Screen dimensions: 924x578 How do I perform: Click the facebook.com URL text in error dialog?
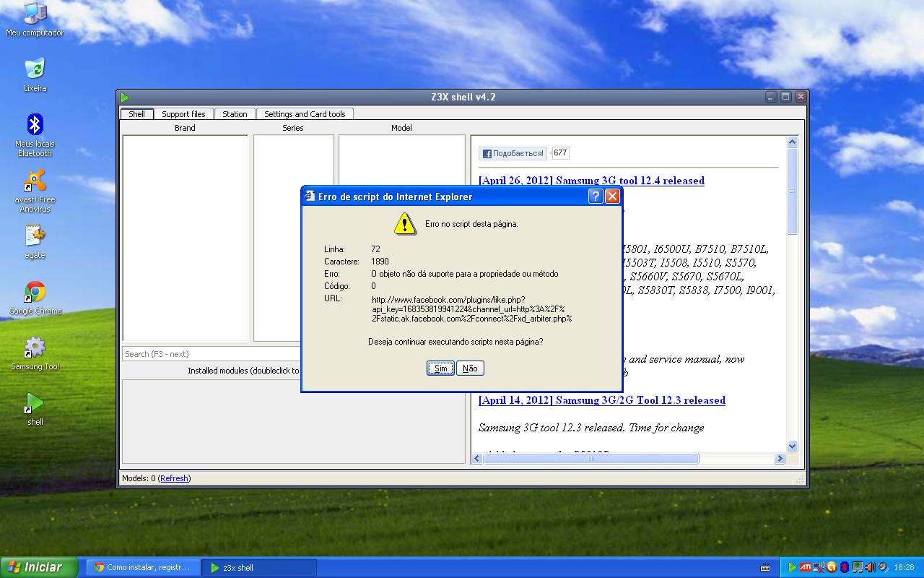click(x=471, y=309)
